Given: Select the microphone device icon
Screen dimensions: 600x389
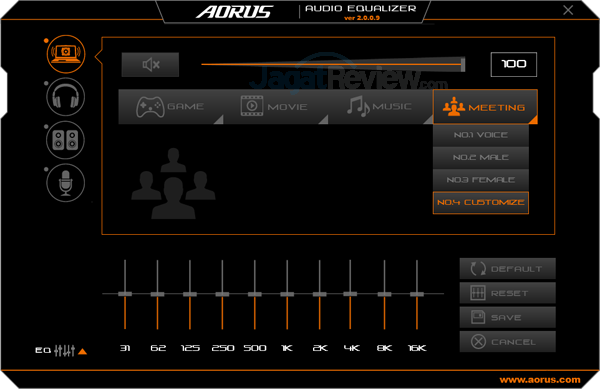Looking at the screenshot, I should 65,183.
